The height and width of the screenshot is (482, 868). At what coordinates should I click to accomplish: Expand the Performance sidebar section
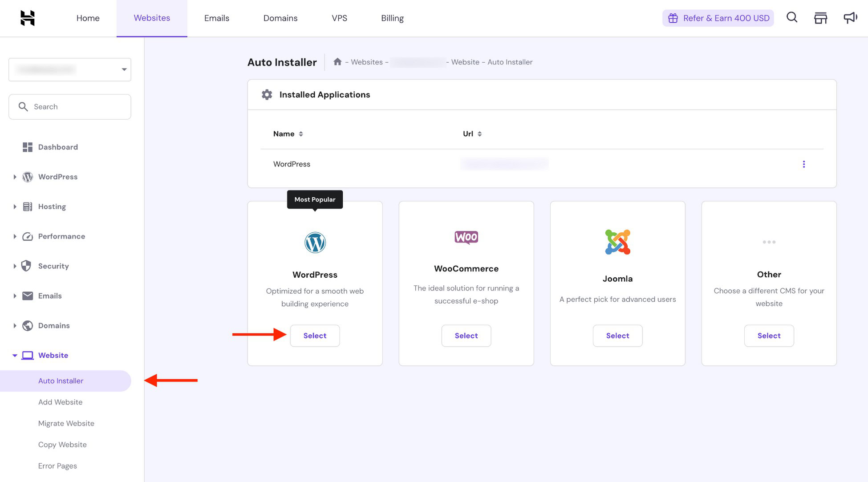[15, 236]
